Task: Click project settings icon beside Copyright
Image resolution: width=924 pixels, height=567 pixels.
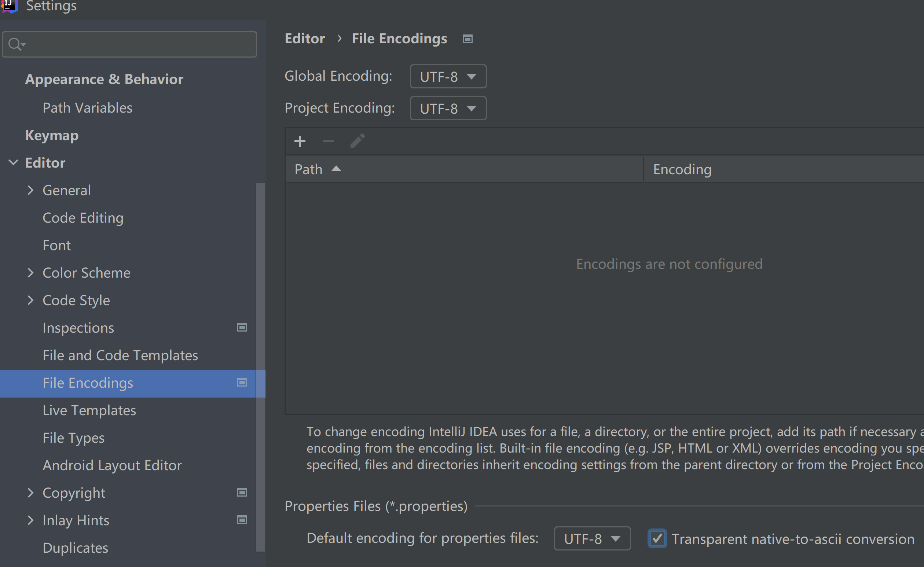Action: coord(242,493)
